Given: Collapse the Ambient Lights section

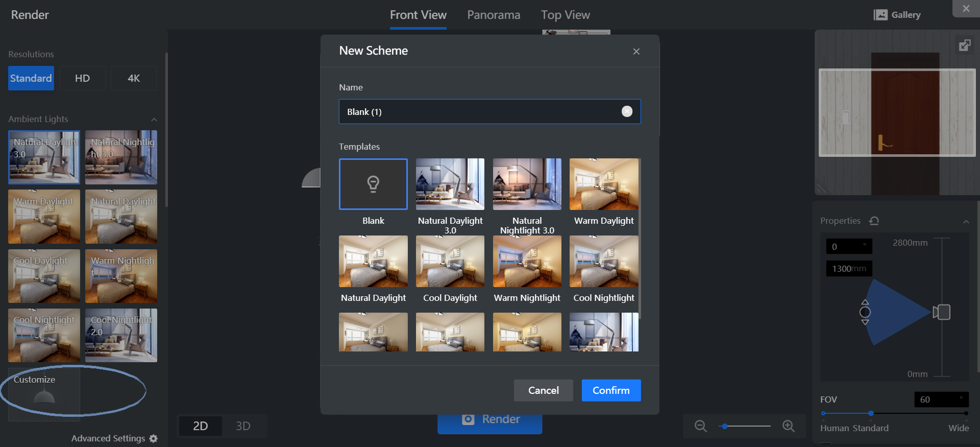Looking at the screenshot, I should (154, 120).
